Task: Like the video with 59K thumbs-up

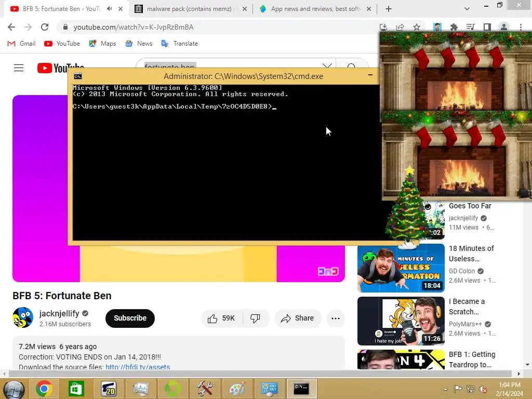Action: coord(222,318)
